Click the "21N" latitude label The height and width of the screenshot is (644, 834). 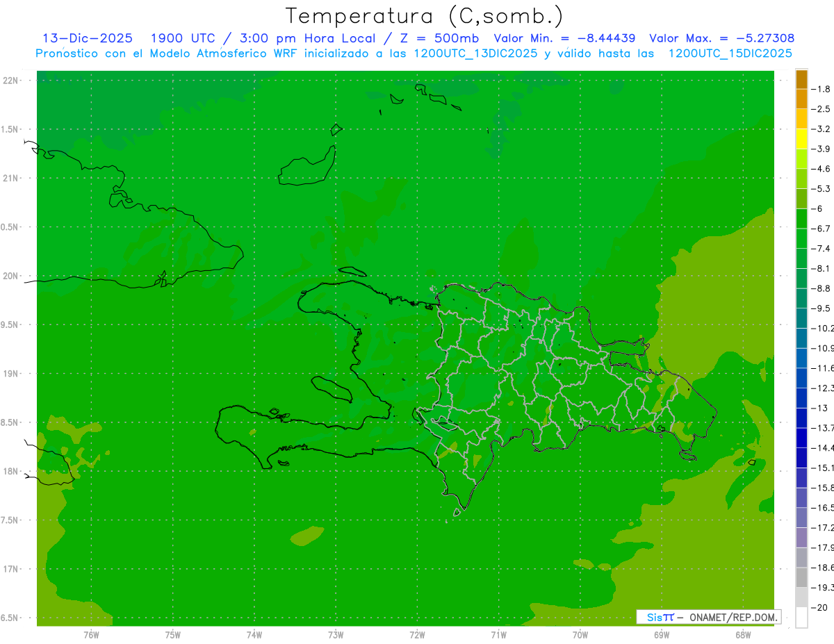tap(11, 178)
